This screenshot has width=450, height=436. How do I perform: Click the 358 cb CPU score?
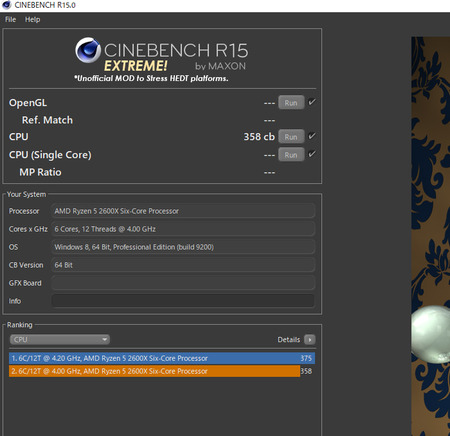point(259,137)
